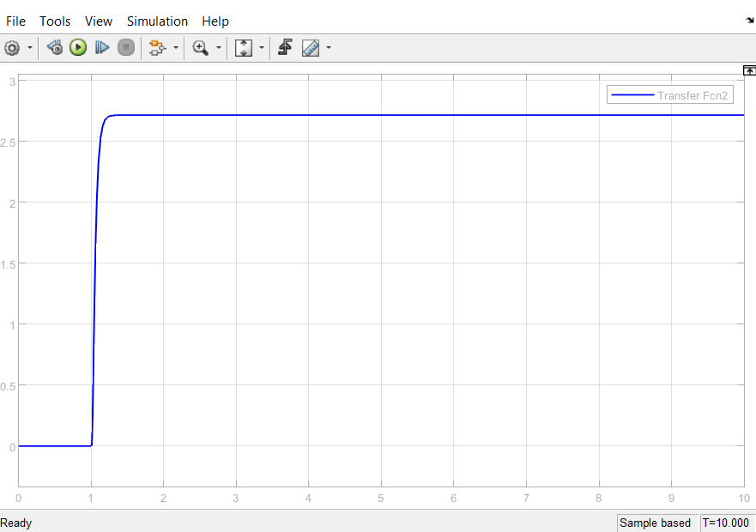Click the Step Forward button
Screen dimensions: 756x532
pyautogui.click(x=102, y=47)
